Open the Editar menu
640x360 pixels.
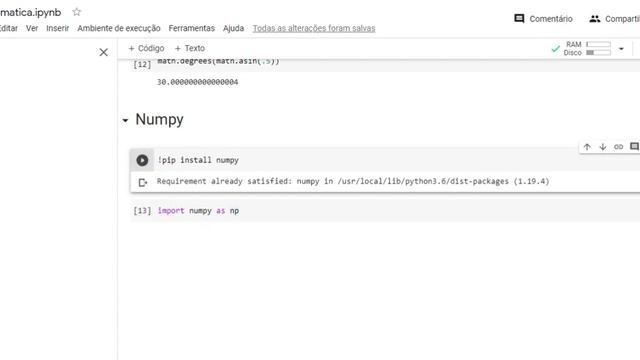click(x=9, y=28)
